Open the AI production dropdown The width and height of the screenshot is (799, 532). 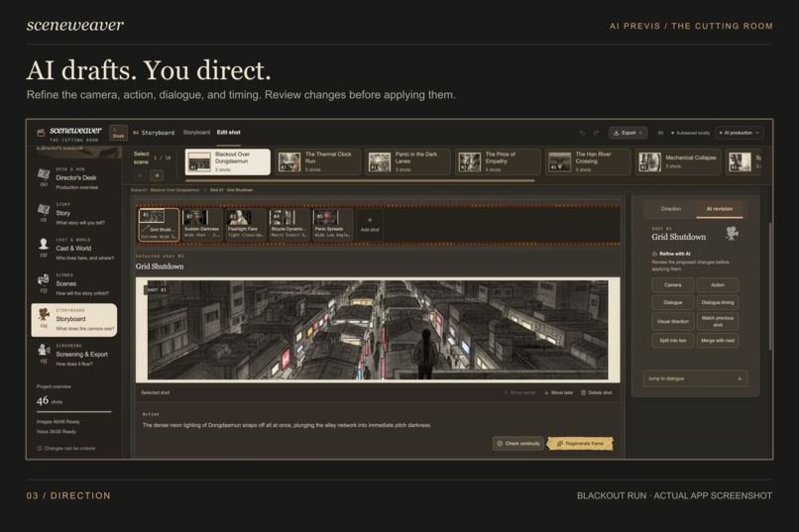point(740,133)
